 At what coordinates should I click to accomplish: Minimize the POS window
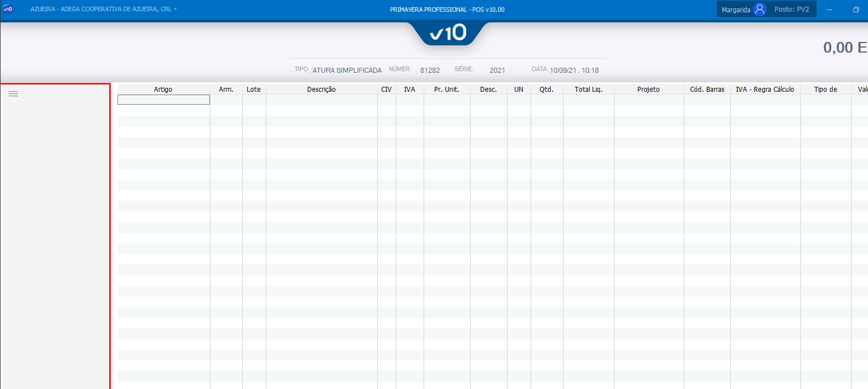coord(829,10)
